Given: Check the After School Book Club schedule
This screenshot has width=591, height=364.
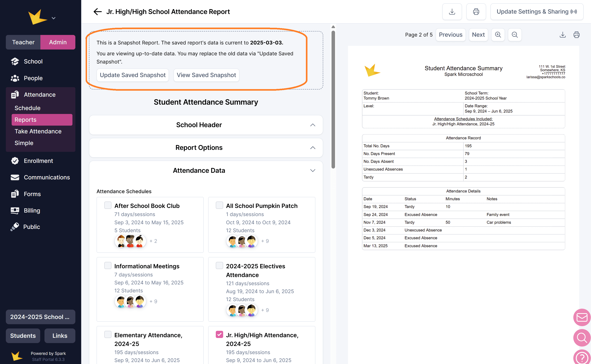Looking at the screenshot, I should tap(108, 205).
